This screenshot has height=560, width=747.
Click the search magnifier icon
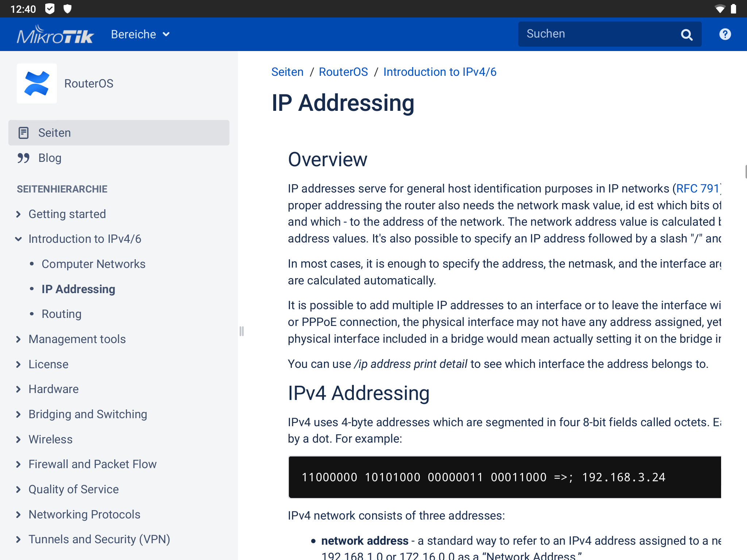[x=686, y=35]
